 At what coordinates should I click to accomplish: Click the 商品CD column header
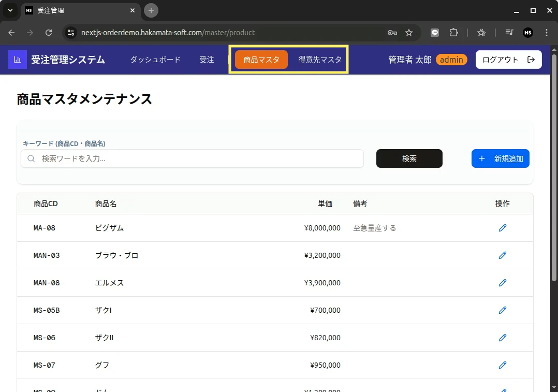point(46,204)
